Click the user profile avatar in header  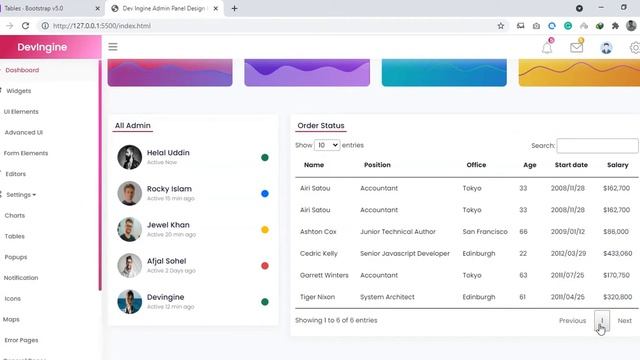(606, 48)
